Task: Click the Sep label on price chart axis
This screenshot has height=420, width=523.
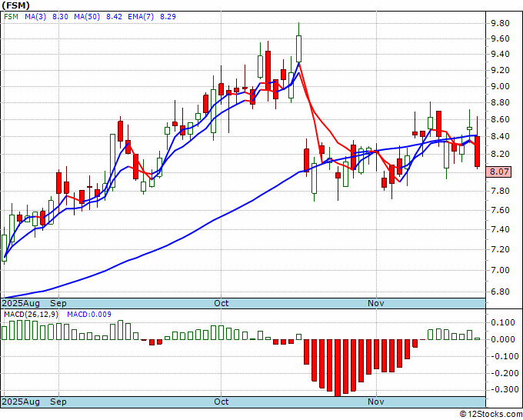Action: click(58, 303)
